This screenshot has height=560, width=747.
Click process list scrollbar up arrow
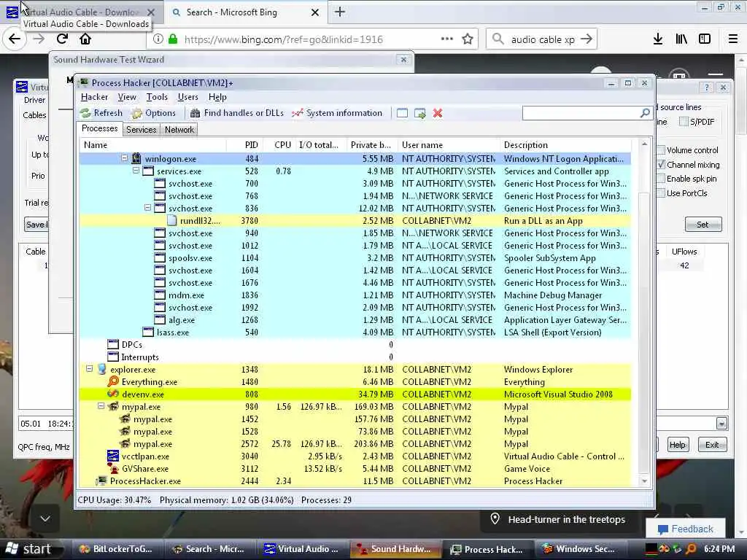[x=645, y=144]
